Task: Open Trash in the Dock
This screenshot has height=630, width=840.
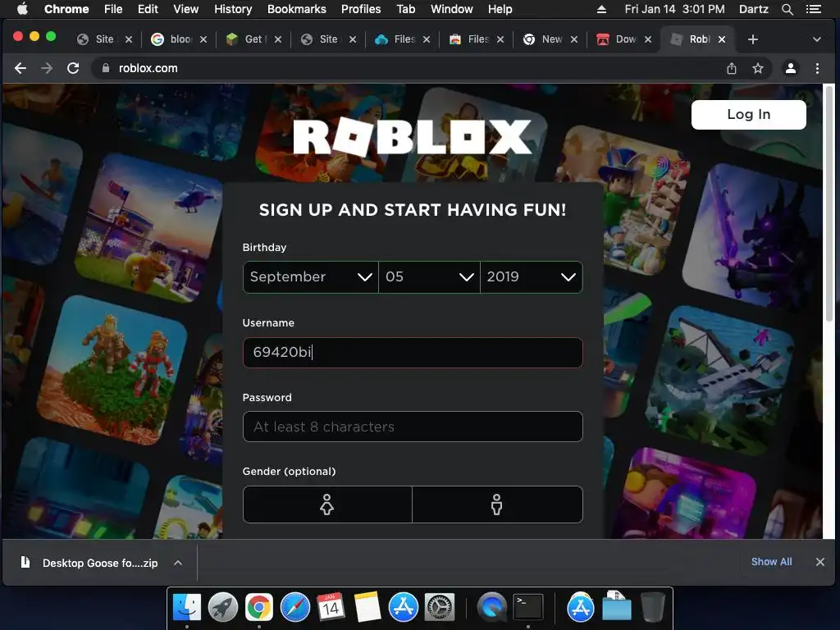Action: (652, 607)
